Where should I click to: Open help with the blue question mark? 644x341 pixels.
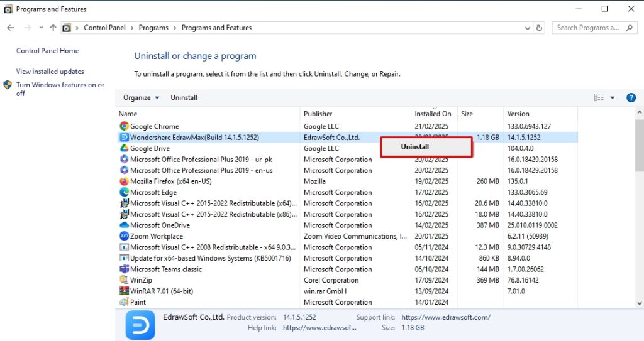(x=631, y=98)
